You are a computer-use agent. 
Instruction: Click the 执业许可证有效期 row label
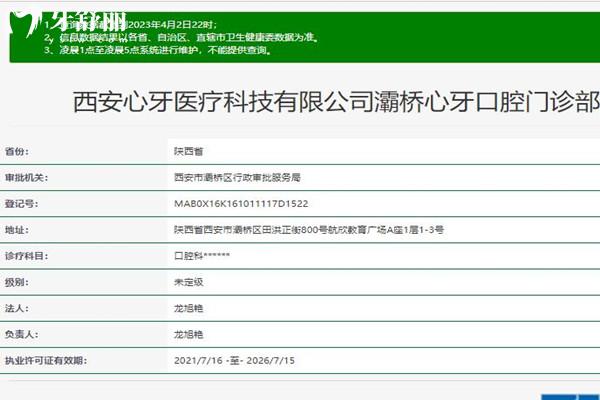pos(46,361)
